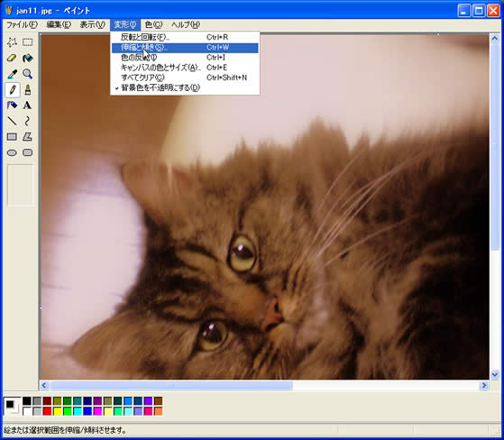Screen dimensions: 504x440
Task: Select the Polygon shape tool
Action: [28, 137]
